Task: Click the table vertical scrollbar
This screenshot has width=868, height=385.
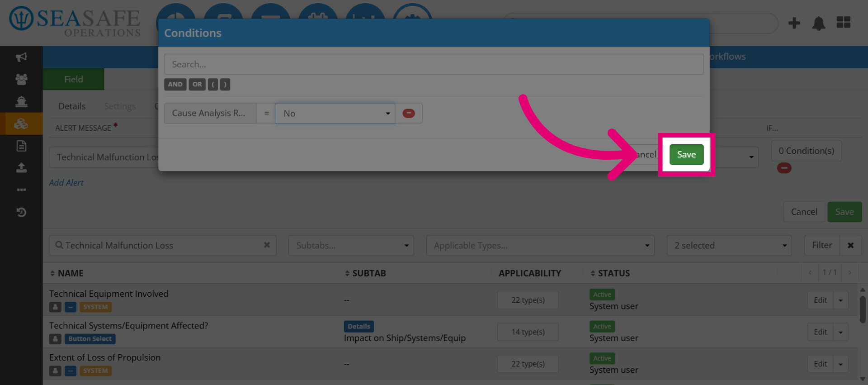Action: pyautogui.click(x=863, y=309)
